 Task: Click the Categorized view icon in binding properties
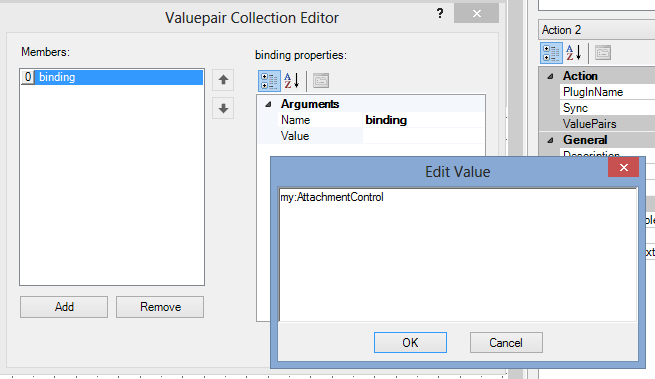coord(269,81)
